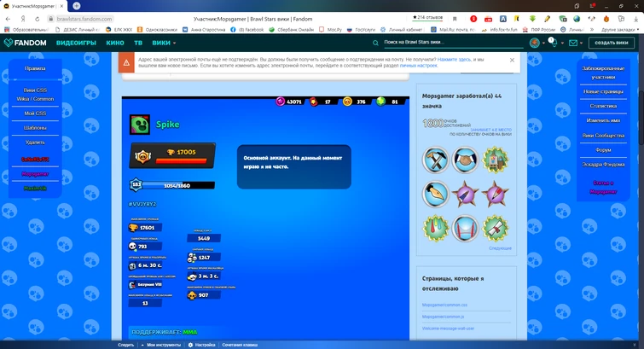Select the Шаблоны sidebar item
Image resolution: width=644 pixels, height=349 pixels.
coord(35,128)
